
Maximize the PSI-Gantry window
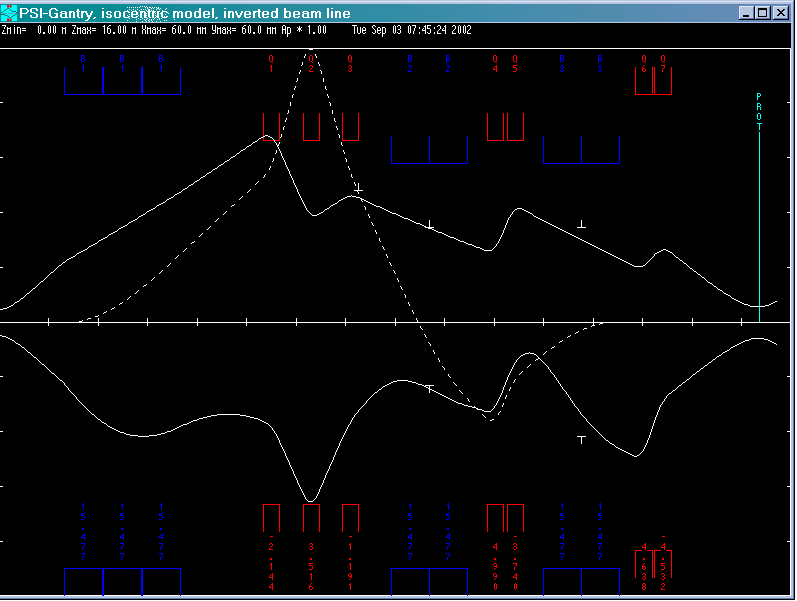tap(763, 13)
